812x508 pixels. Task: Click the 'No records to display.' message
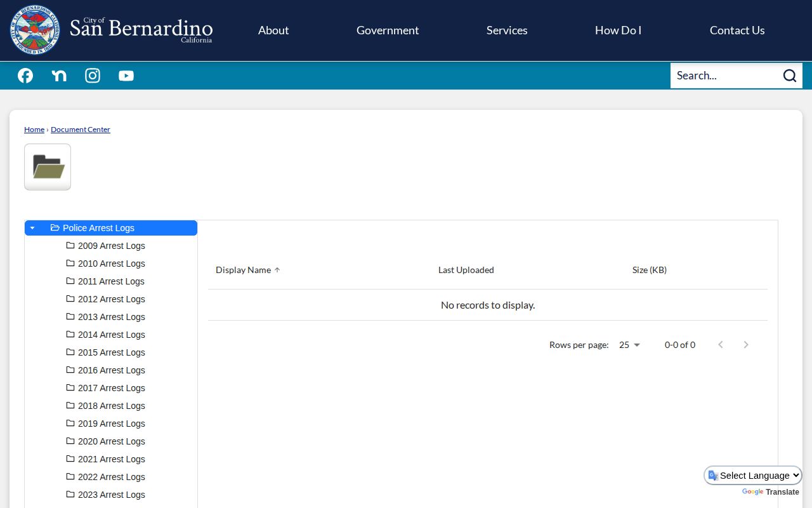point(488,305)
